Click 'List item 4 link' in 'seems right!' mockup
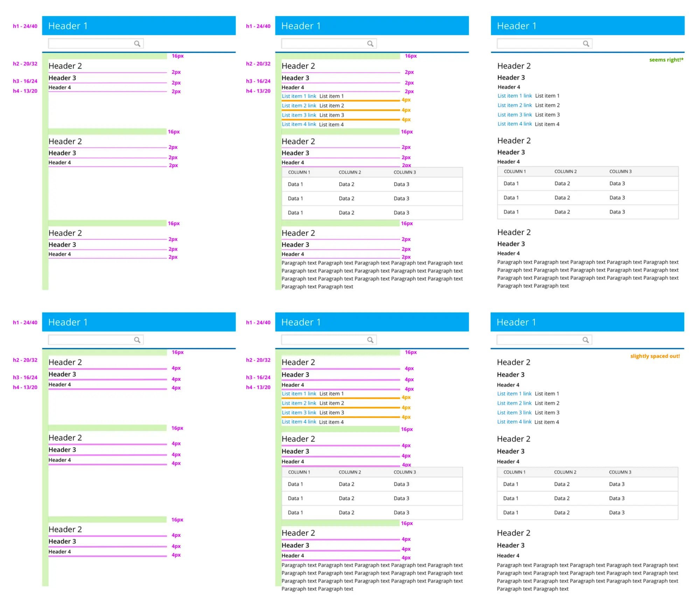 point(514,124)
